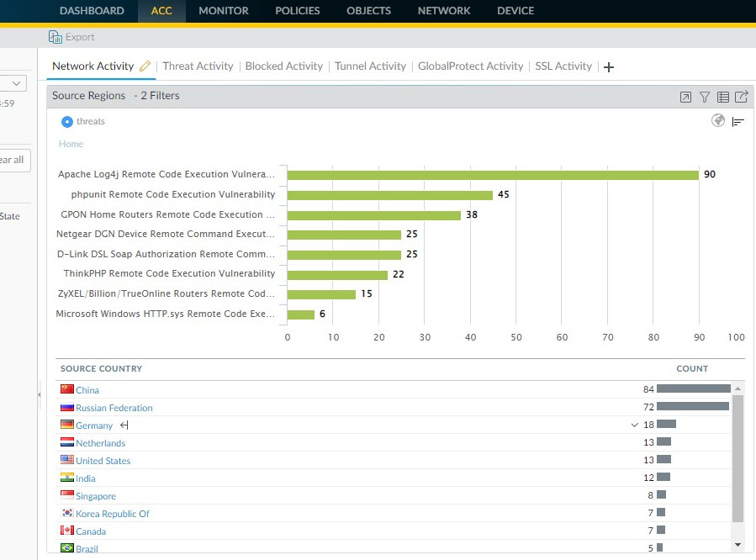Click the phpunit bar with value 45

(390, 195)
